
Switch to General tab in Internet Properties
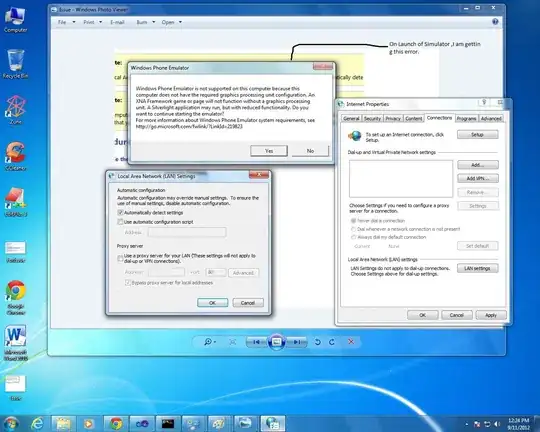point(351,119)
